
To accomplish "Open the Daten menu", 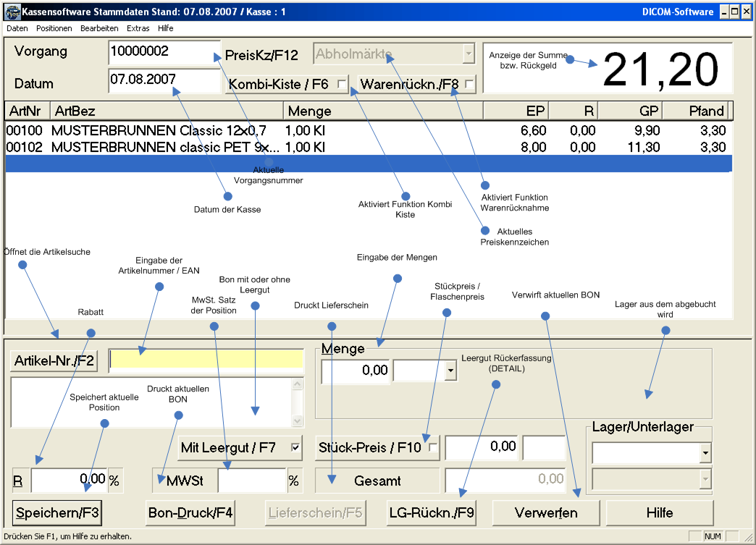I will click(17, 28).
